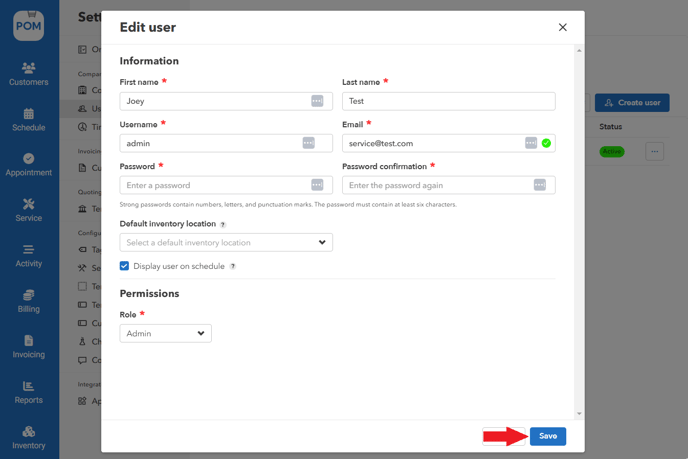Expand the Default inventory location dropdown

(226, 242)
